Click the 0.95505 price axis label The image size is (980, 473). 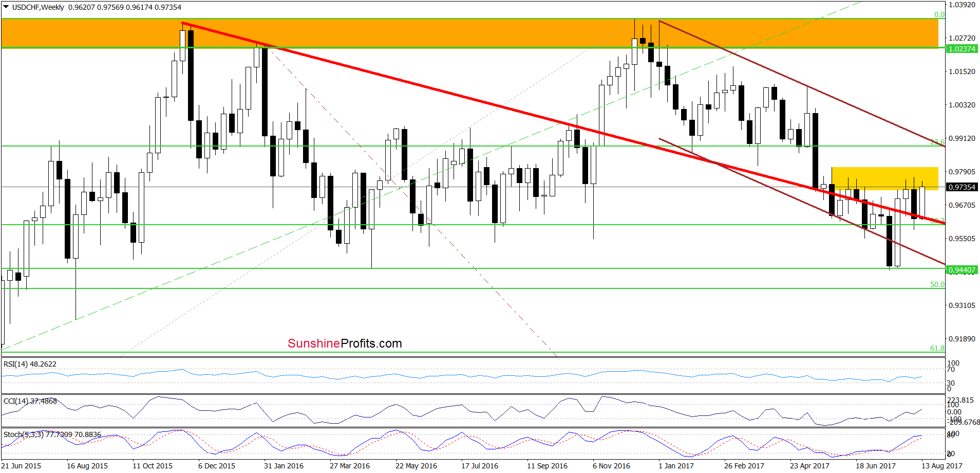(x=962, y=239)
